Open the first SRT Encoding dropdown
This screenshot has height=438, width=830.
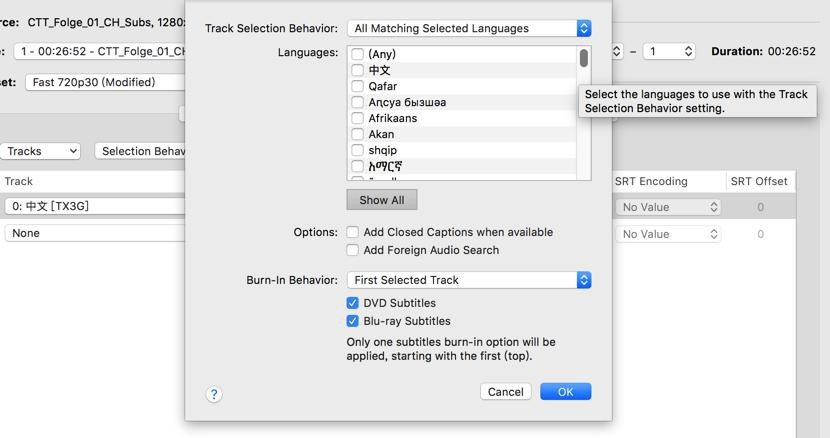668,207
